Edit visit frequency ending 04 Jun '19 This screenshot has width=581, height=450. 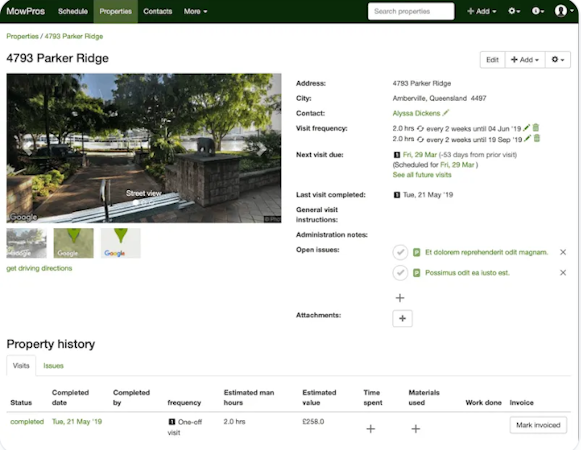[527, 128]
